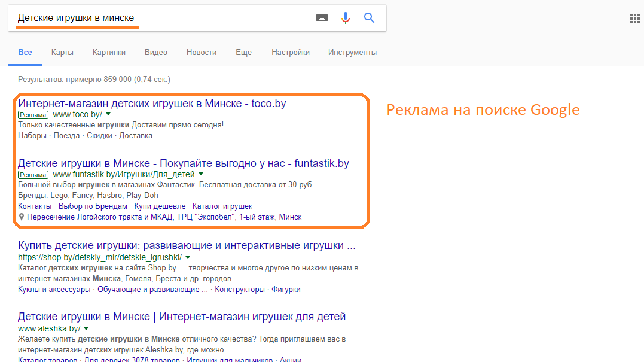Click the Поезда ad extension text
Viewport: 644px width, 362px height.
click(66, 136)
